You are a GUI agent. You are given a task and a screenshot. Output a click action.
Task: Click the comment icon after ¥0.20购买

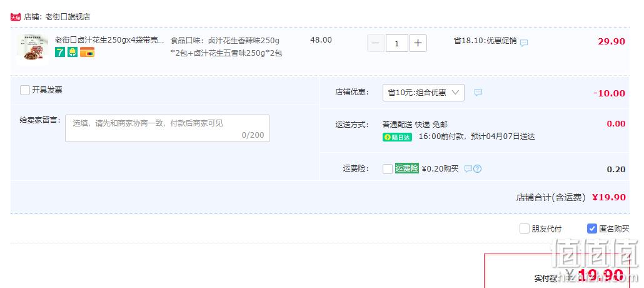tap(468, 168)
